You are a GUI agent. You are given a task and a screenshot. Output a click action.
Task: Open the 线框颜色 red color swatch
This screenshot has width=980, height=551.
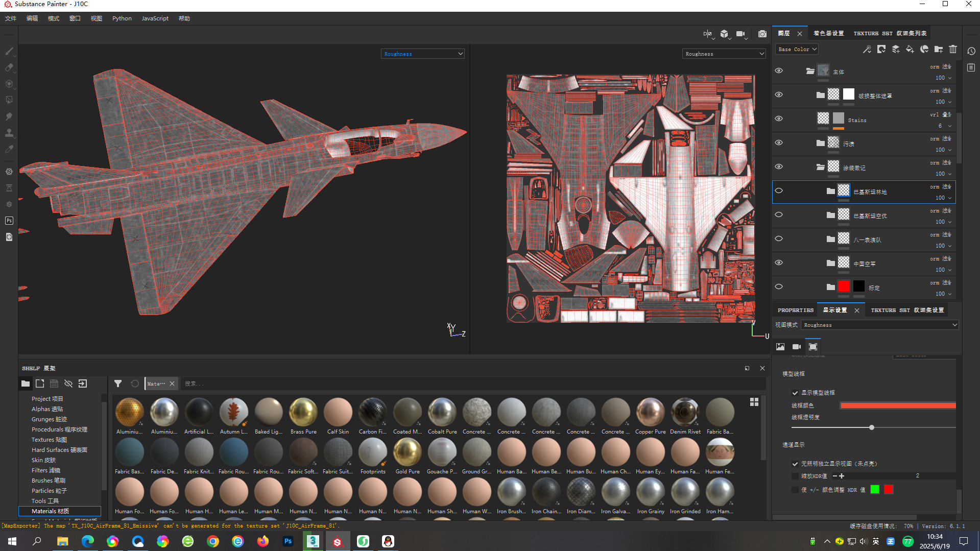click(x=898, y=405)
